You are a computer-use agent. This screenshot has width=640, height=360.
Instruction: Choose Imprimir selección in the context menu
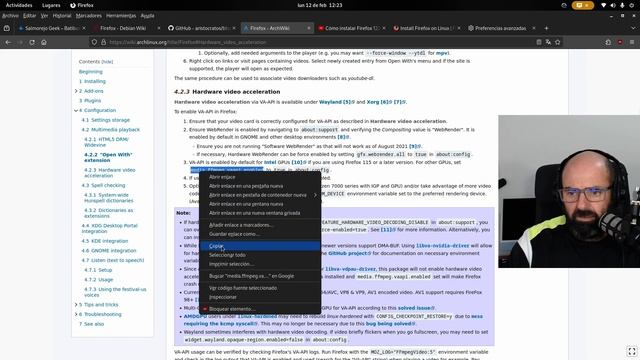pyautogui.click(x=260, y=264)
